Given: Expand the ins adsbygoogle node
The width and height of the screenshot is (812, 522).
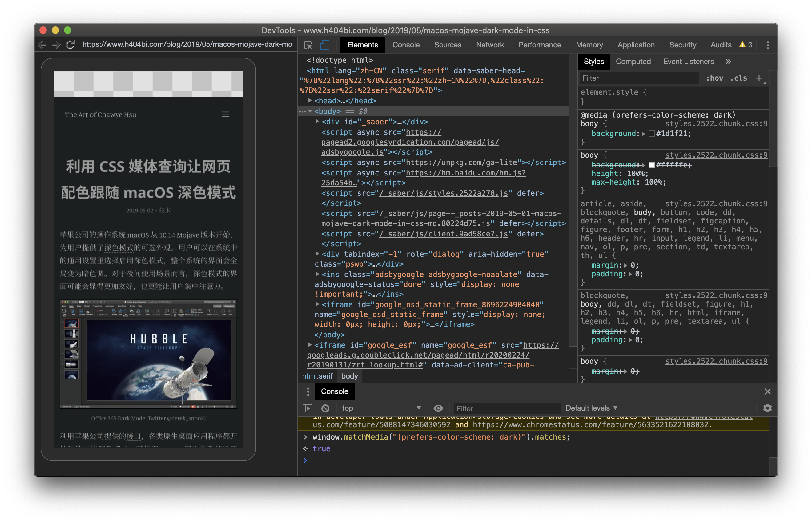Looking at the screenshot, I should point(317,274).
